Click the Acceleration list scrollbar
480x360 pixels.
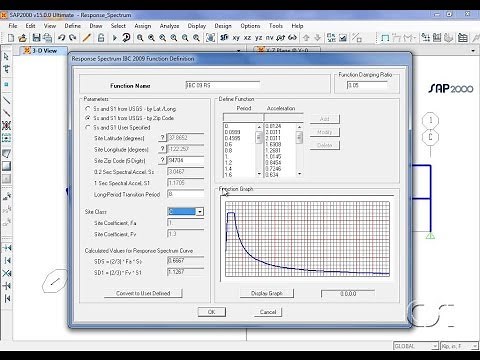299,150
